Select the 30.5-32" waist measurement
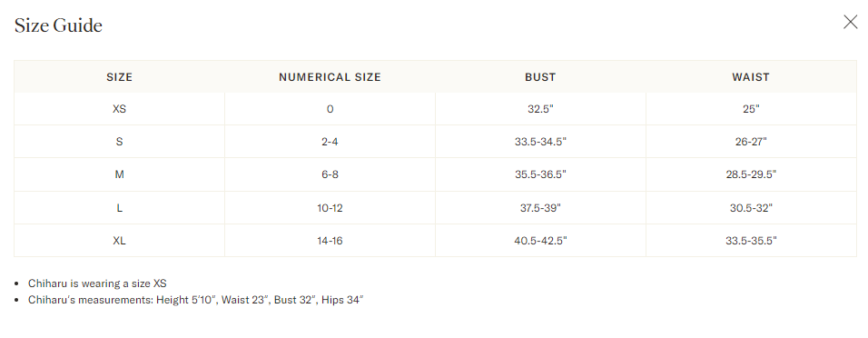This screenshot has width=868, height=338. [751, 208]
